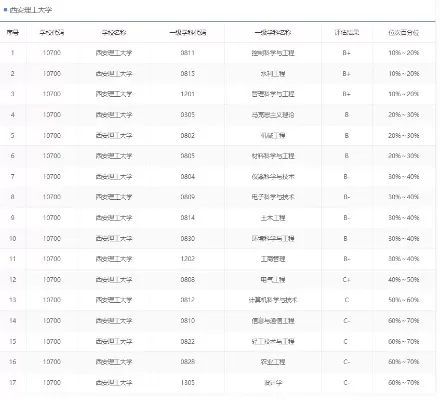Image resolution: width=440 pixels, height=400 pixels.
Task: Click the 评估结果 column header
Action: point(347,33)
